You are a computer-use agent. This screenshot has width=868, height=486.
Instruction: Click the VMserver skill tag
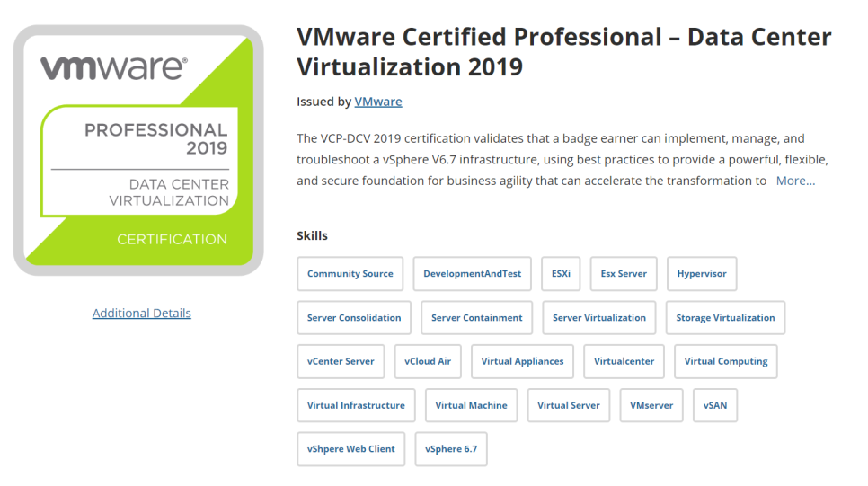point(651,405)
